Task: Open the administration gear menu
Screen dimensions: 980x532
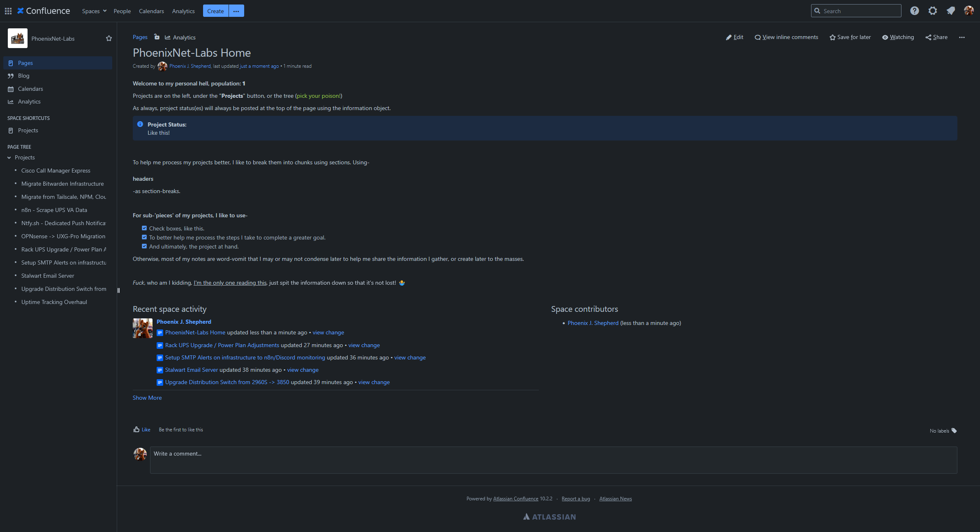Action: [x=933, y=11]
